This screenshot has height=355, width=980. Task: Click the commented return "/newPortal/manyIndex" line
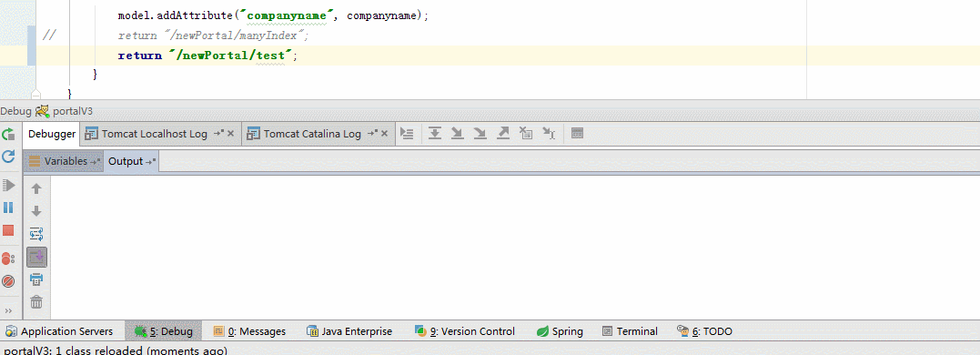214,35
